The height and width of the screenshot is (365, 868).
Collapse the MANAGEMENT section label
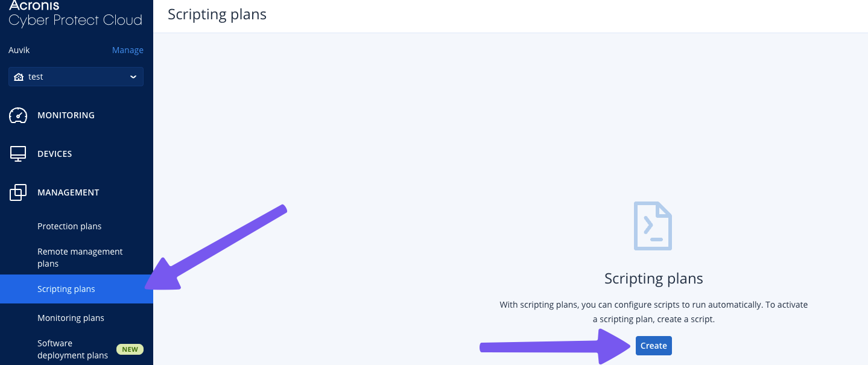point(68,192)
